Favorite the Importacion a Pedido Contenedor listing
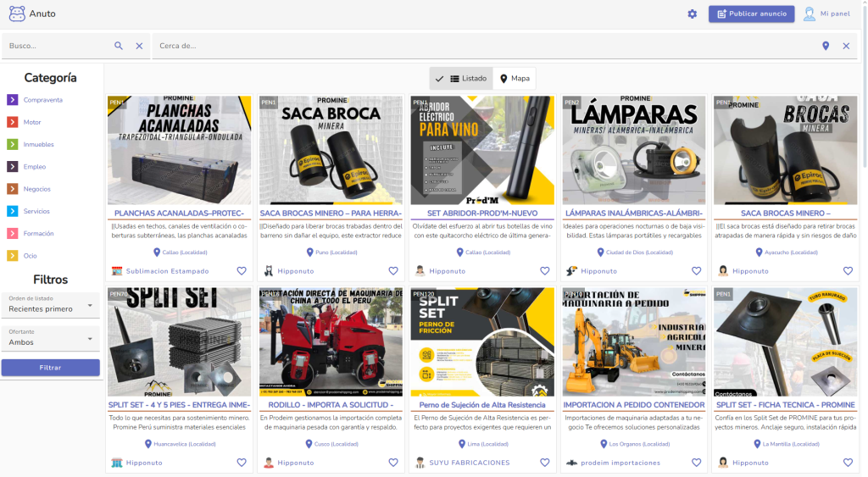 (x=697, y=463)
